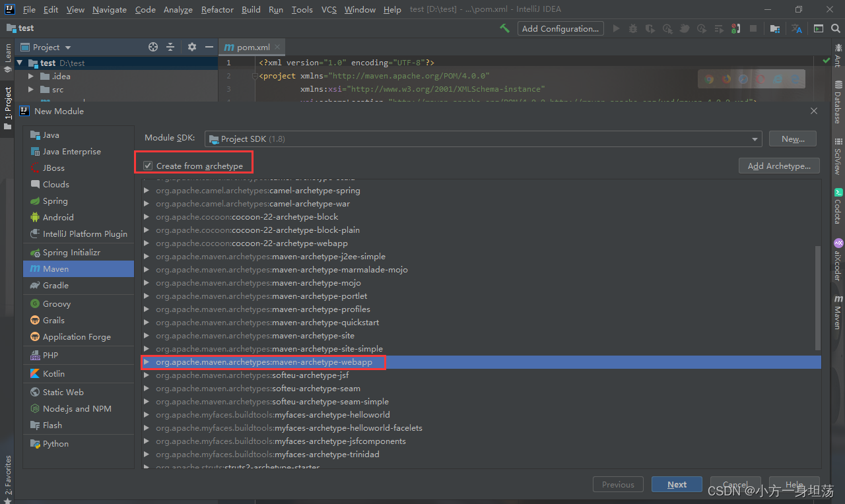This screenshot has width=845, height=504.
Task: Expand softeu-archetype-jsf archetype row
Action: click(x=147, y=375)
